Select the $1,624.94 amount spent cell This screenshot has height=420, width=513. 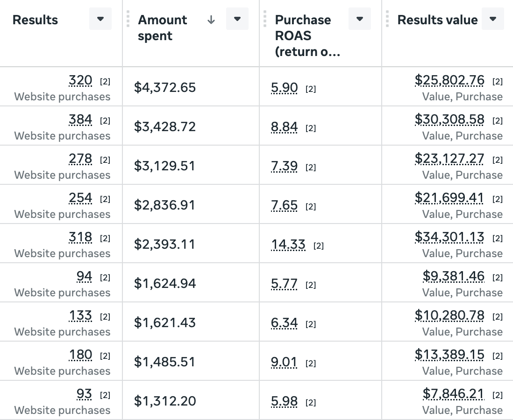coord(164,283)
